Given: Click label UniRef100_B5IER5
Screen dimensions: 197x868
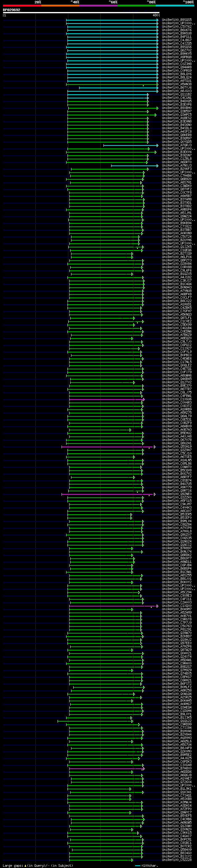Looking at the screenshot, I should click(x=177, y=515).
